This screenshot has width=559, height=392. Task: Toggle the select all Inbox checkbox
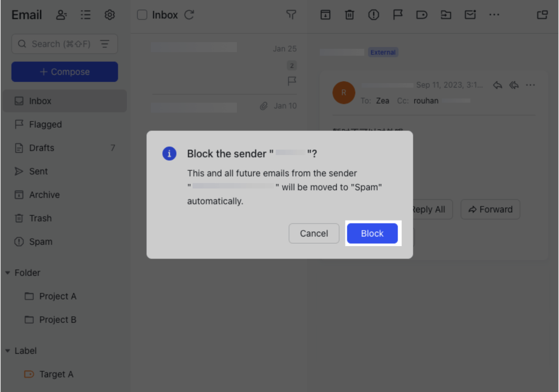point(142,15)
